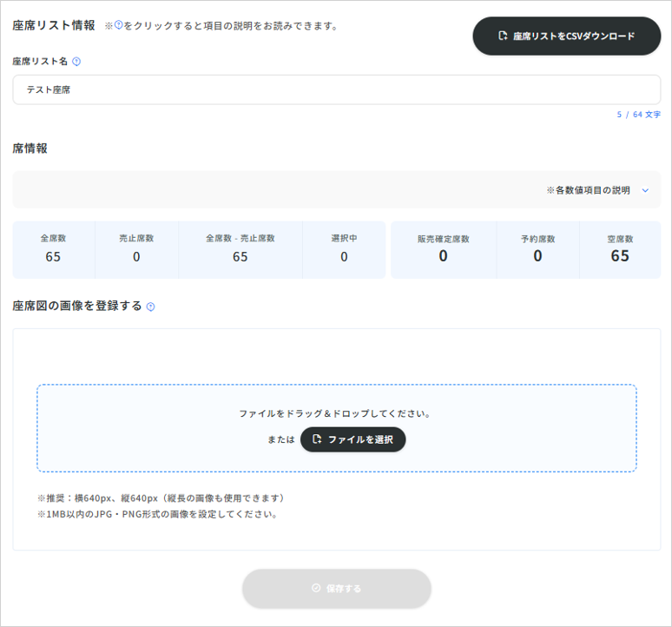
Task: Click the checkmark icon on the 保存する button
Action: click(316, 589)
